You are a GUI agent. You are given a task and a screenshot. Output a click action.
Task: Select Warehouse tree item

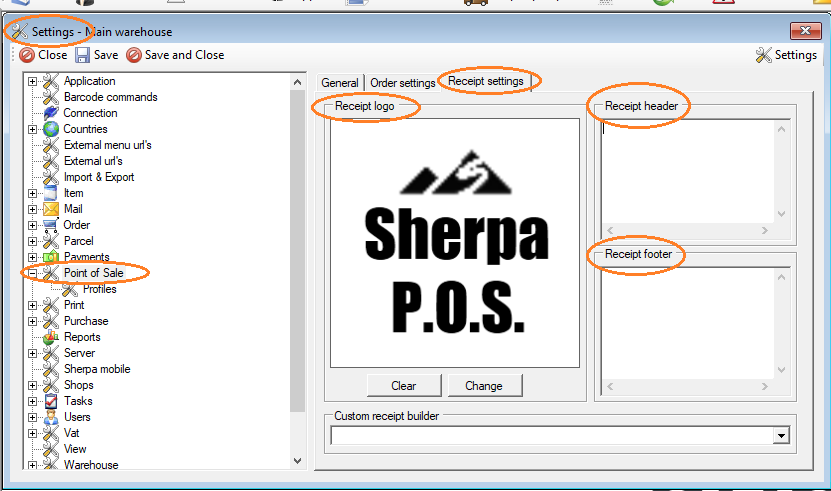pyautogui.click(x=91, y=464)
